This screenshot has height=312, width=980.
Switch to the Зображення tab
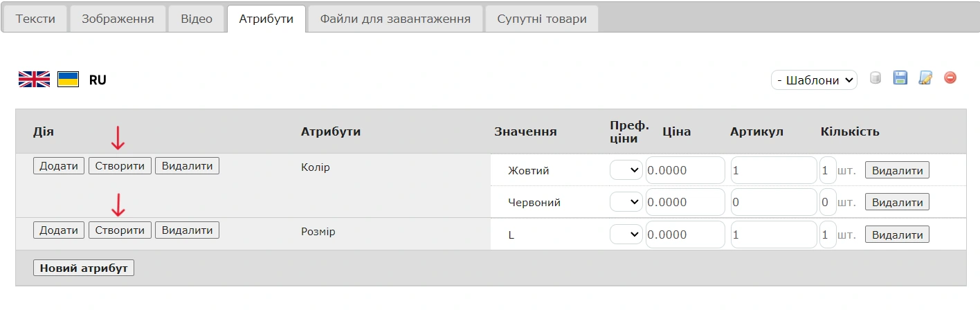pyautogui.click(x=118, y=19)
